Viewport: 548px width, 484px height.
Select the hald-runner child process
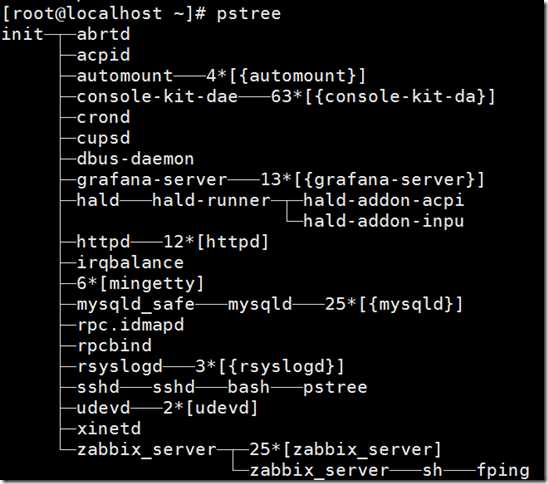(x=211, y=200)
